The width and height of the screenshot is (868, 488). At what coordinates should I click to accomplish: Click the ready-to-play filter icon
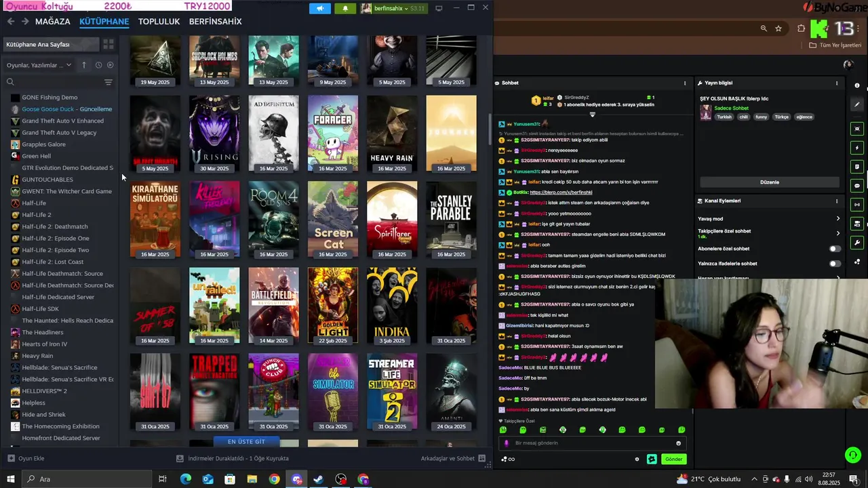(110, 65)
